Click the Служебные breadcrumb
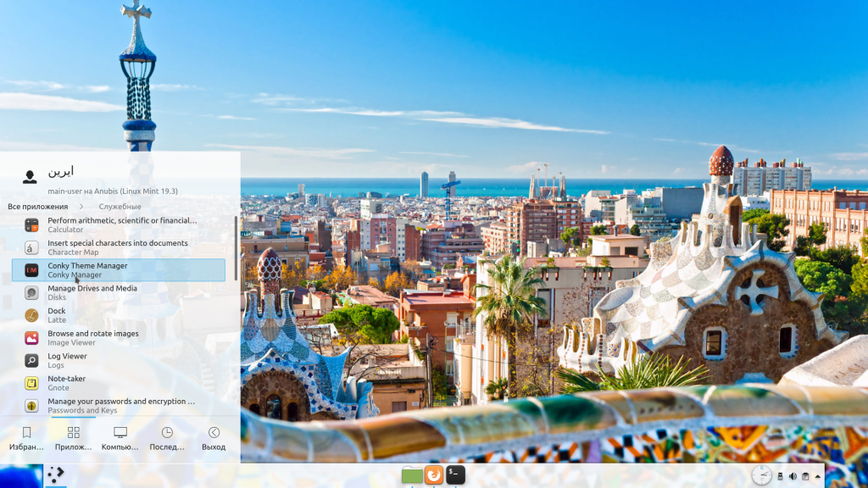 tap(120, 207)
